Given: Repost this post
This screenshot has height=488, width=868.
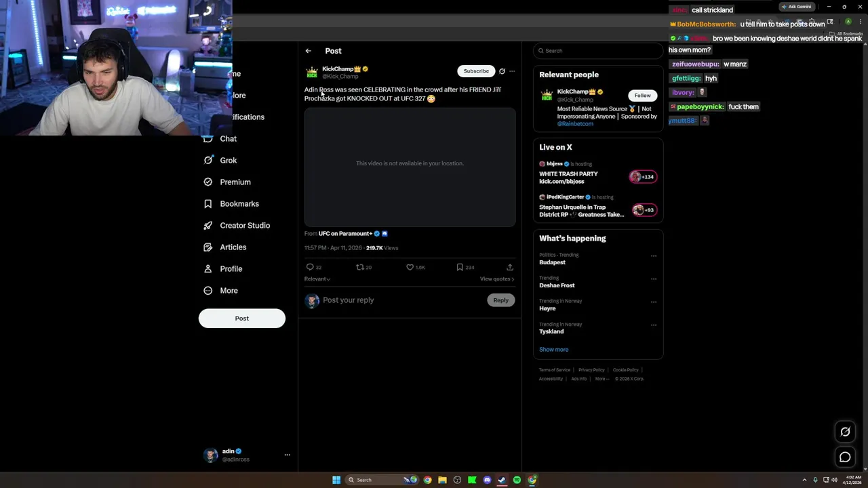Looking at the screenshot, I should click(360, 267).
